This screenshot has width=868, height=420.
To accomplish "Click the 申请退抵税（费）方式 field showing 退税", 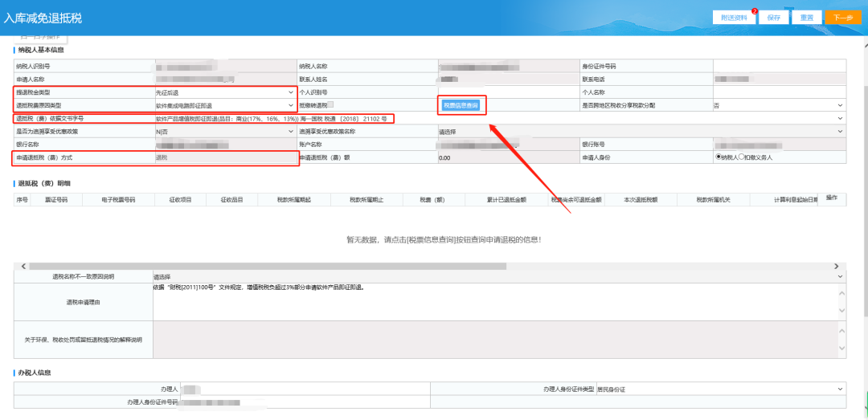I will 225,157.
